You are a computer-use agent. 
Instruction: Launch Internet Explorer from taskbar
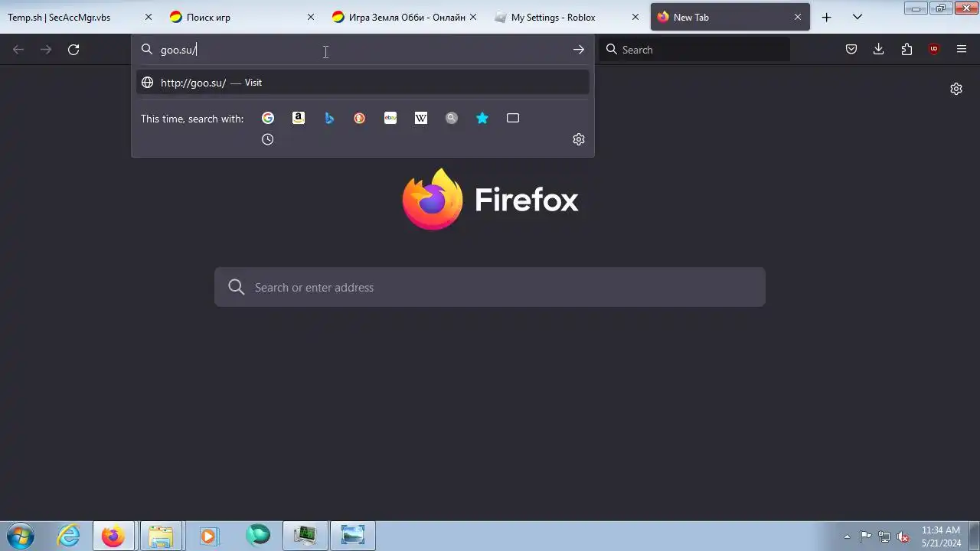[69, 536]
